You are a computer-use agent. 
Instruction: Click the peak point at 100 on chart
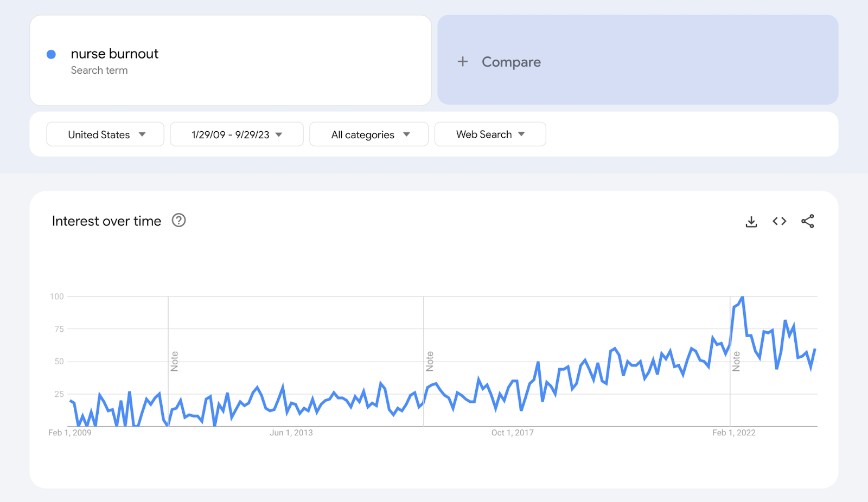pyautogui.click(x=742, y=297)
